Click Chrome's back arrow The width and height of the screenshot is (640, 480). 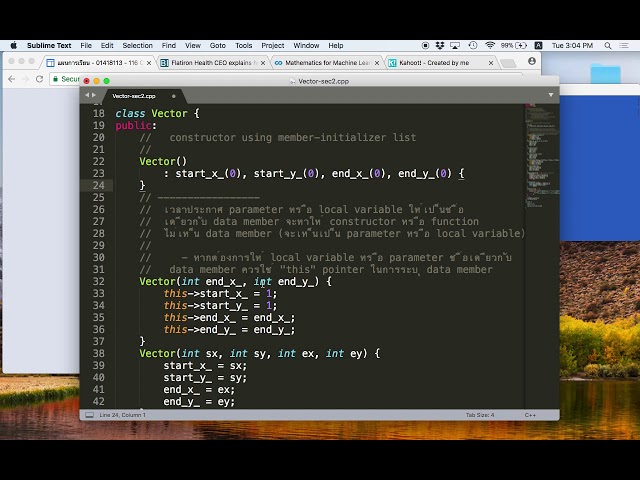pos(12,79)
